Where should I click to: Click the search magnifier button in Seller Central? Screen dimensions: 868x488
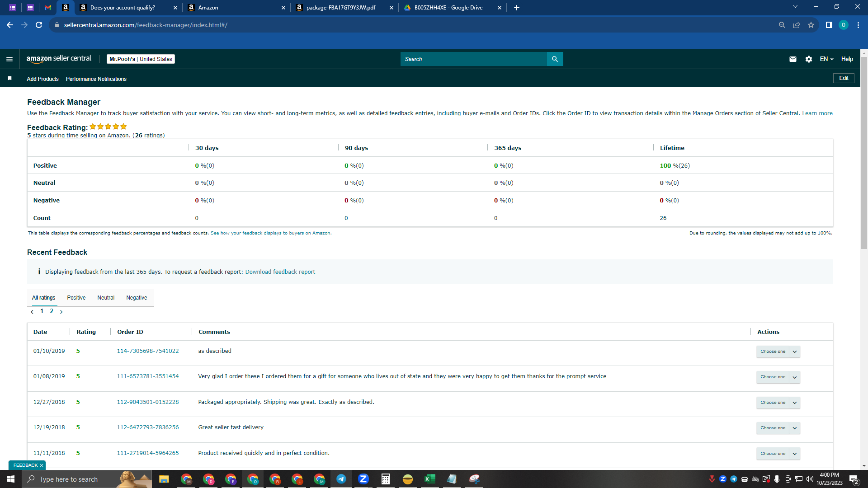click(555, 59)
